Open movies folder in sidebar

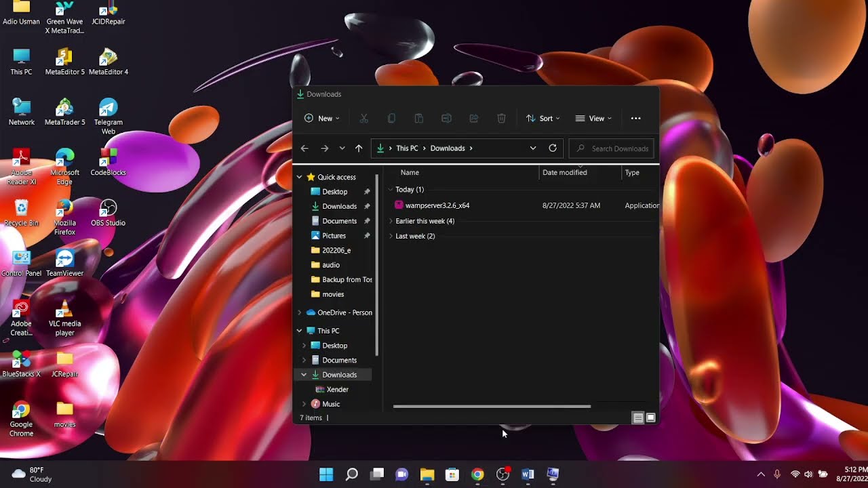pos(333,294)
